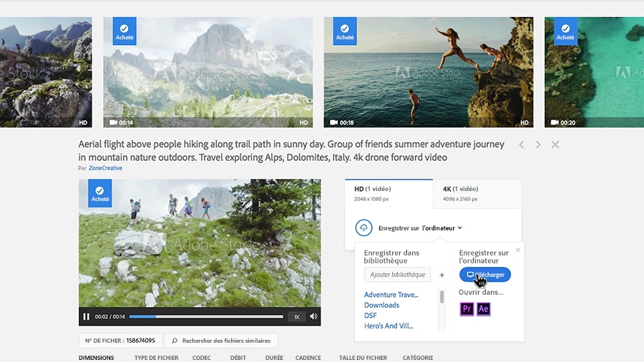The width and height of the screenshot is (644, 362).
Task: Go to the next item with the right chevron
Action: click(538, 145)
